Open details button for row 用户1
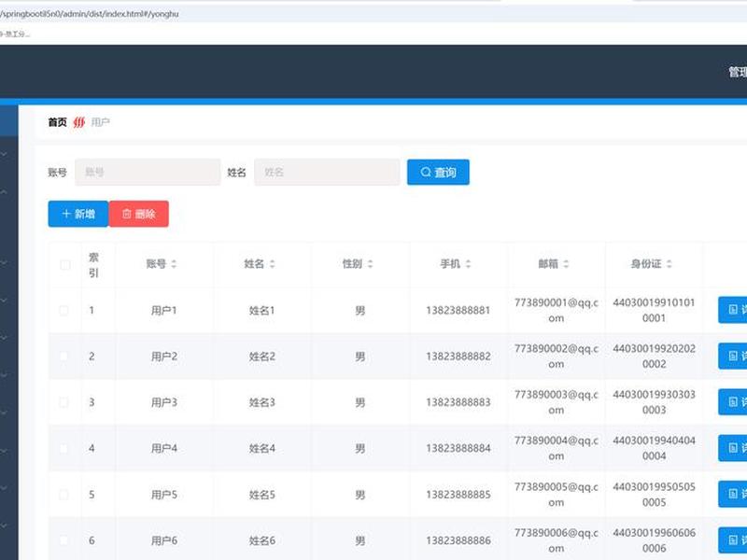This screenshot has height=560, width=747. click(x=733, y=310)
